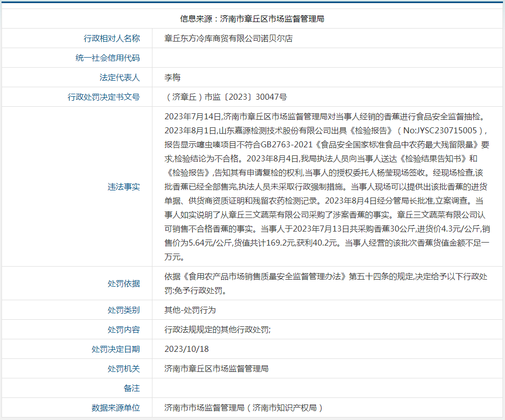Image resolution: width=505 pixels, height=420 pixels.
Task: Click the standard 'GB2763-2021' in the text
Action: coord(286,144)
